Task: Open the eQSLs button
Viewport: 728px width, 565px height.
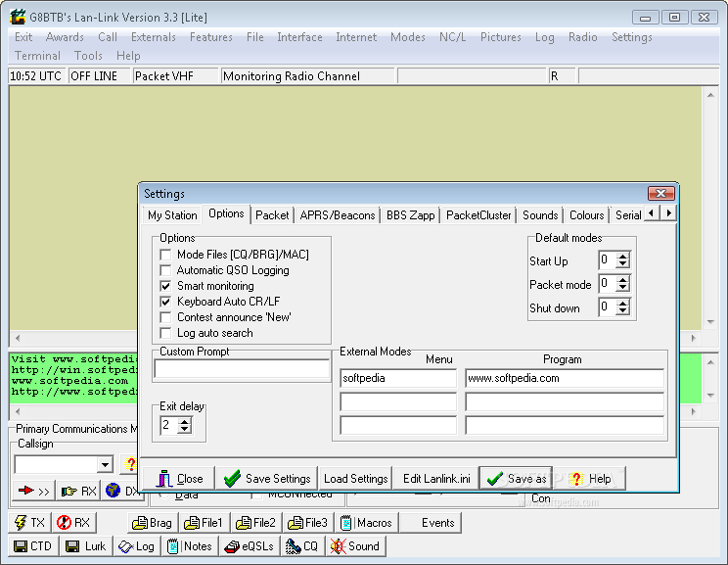Action: [x=249, y=546]
